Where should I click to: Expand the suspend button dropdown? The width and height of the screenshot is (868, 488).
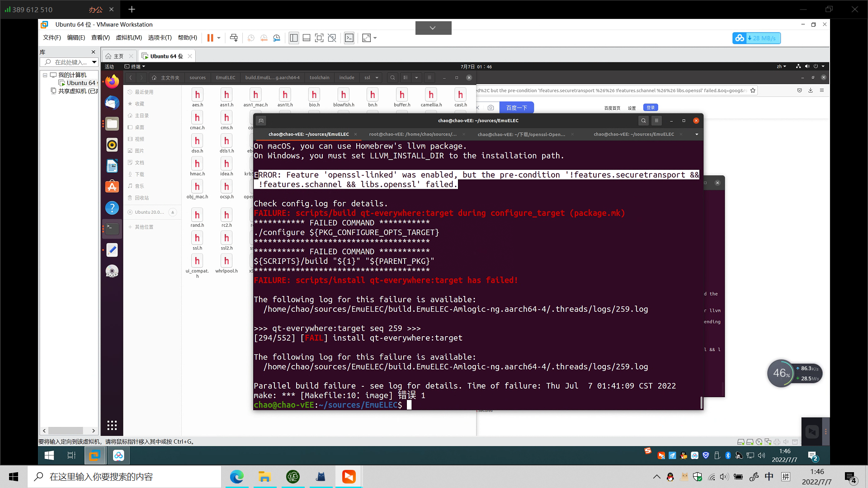(219, 38)
